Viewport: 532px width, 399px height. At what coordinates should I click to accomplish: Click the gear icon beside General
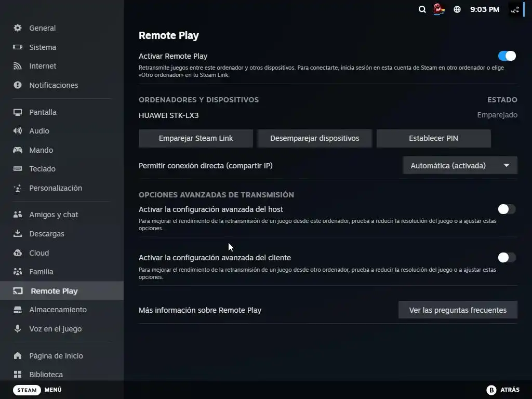[18, 28]
